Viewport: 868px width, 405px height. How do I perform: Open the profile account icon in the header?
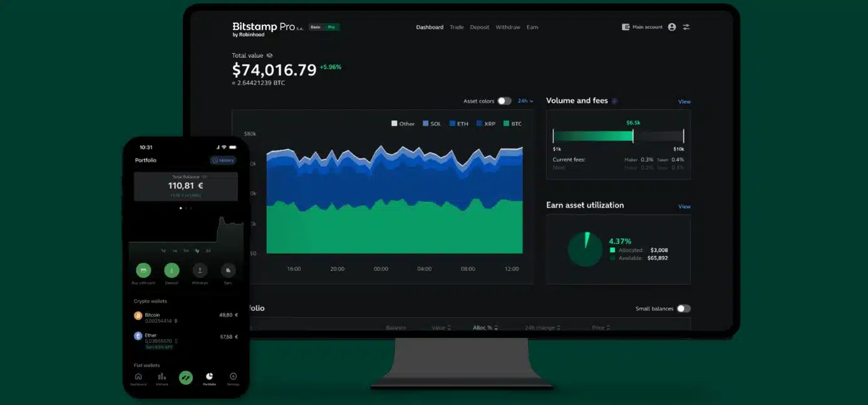point(671,27)
